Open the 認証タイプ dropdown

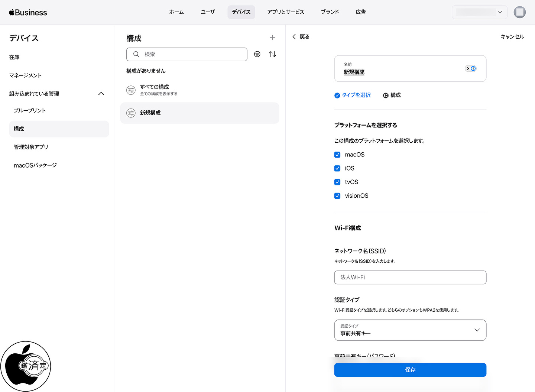[x=410, y=330]
